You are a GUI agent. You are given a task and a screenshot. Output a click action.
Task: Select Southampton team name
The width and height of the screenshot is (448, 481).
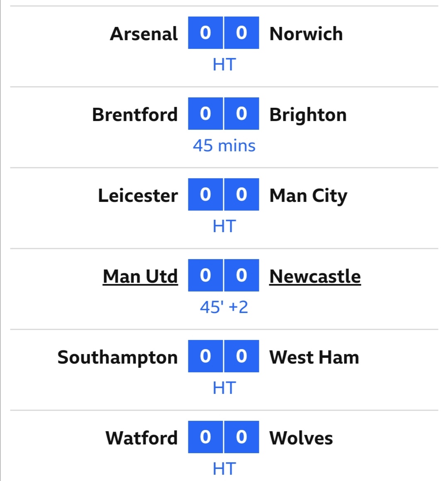tap(117, 357)
